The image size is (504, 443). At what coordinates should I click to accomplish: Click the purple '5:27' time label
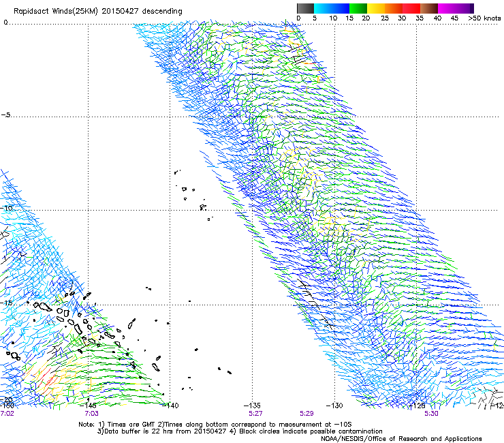[x=255, y=414]
